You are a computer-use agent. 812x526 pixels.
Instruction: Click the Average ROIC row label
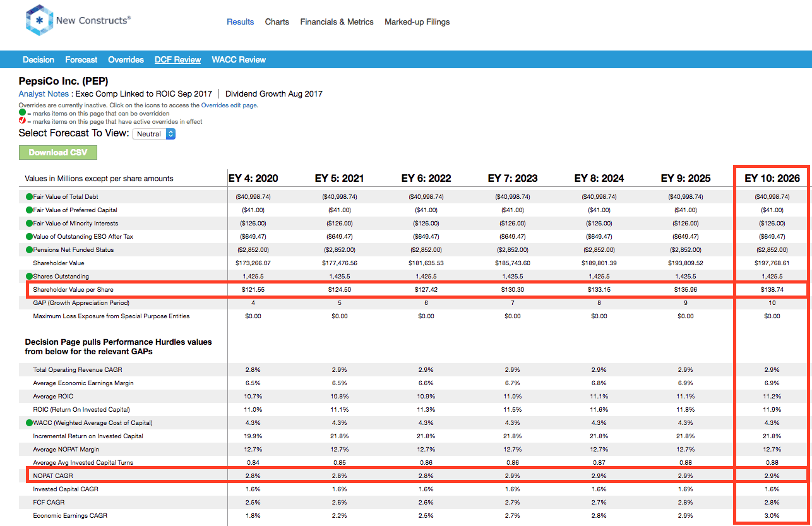pyautogui.click(x=53, y=397)
